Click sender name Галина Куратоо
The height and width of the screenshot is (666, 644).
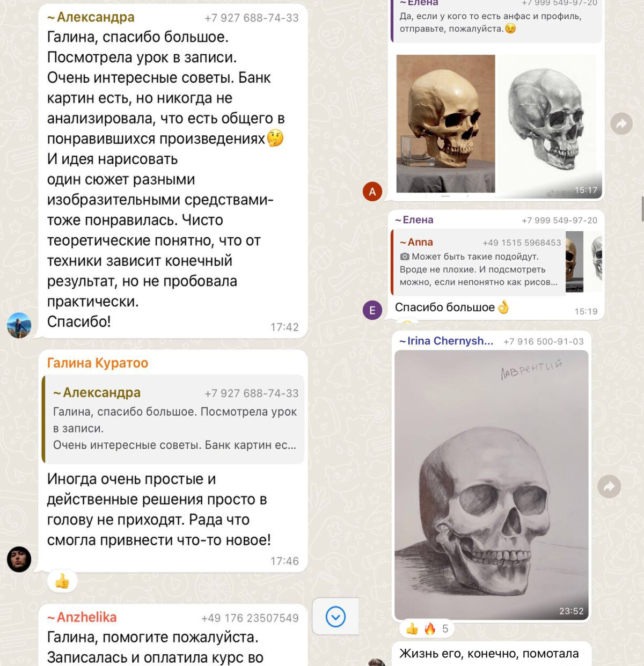[98, 363]
